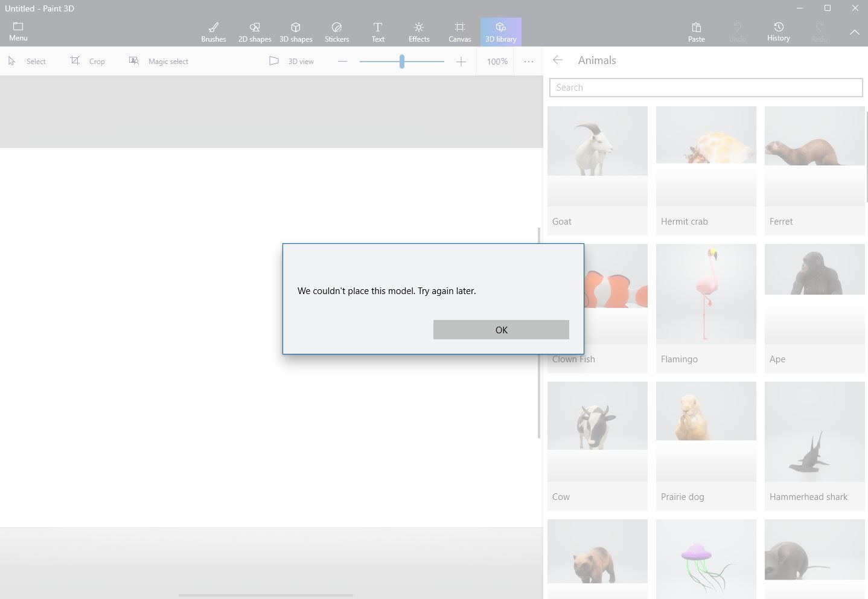The height and width of the screenshot is (599, 868).
Task: Open the History panel
Action: (x=779, y=32)
